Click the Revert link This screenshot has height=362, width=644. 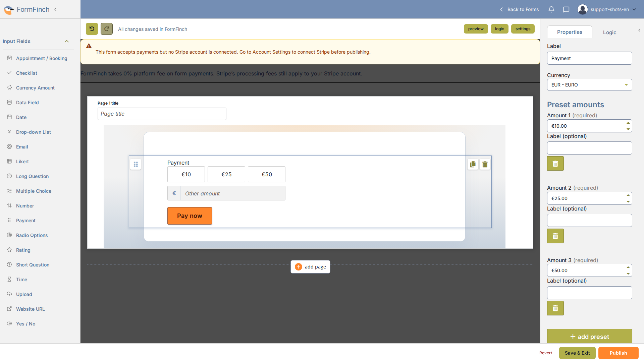click(x=546, y=353)
